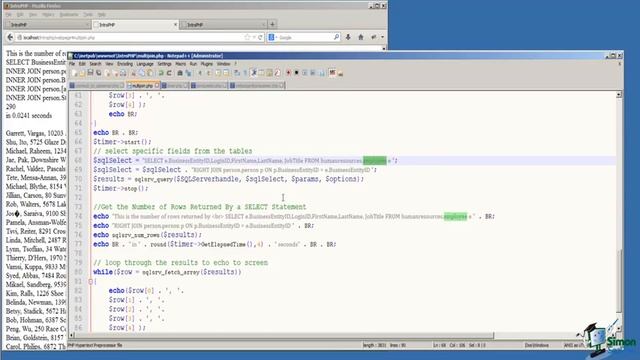
Task: Click the Copy icon in Notepad++ toolbar
Action: 142,73
